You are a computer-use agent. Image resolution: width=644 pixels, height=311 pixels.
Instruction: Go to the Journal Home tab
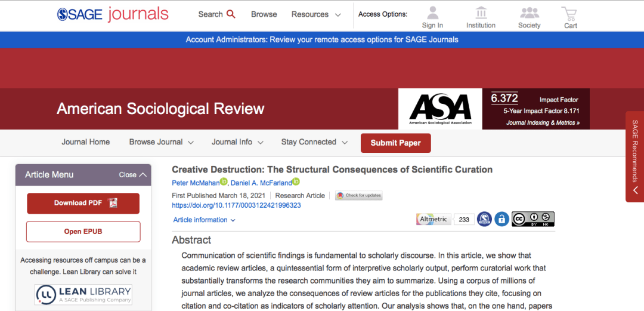tap(86, 142)
